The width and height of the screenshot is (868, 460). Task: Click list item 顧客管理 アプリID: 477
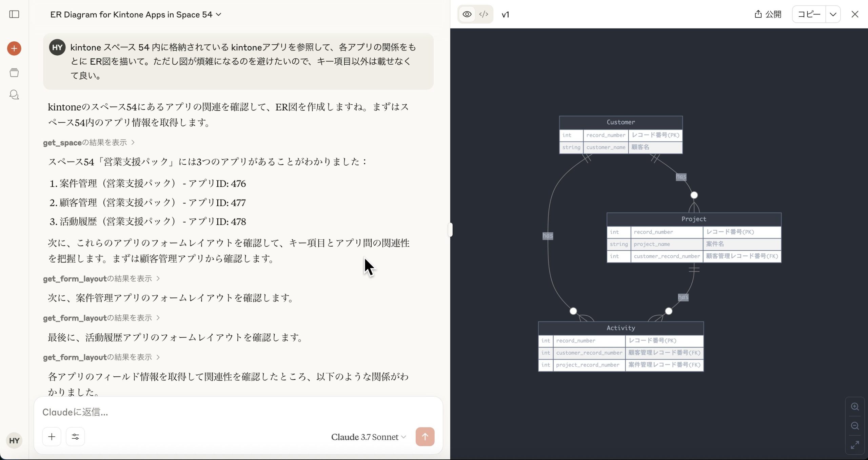[153, 203]
